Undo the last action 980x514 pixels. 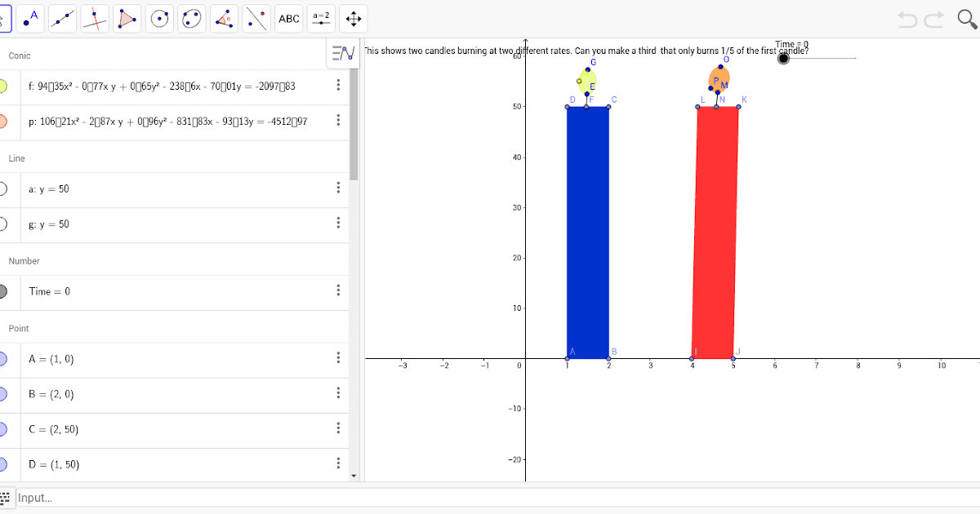click(907, 19)
